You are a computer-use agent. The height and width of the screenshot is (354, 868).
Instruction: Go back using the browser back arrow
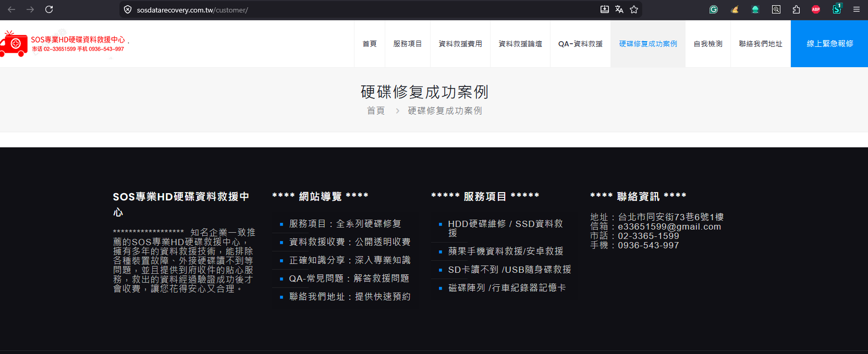pos(11,9)
